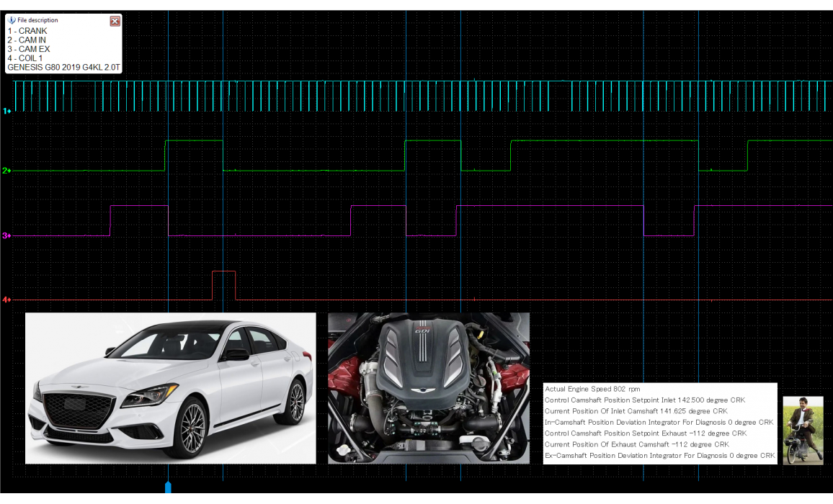Select channel 3 magenta zero-level marker
The width and height of the screenshot is (833, 504).
[x=6, y=235]
